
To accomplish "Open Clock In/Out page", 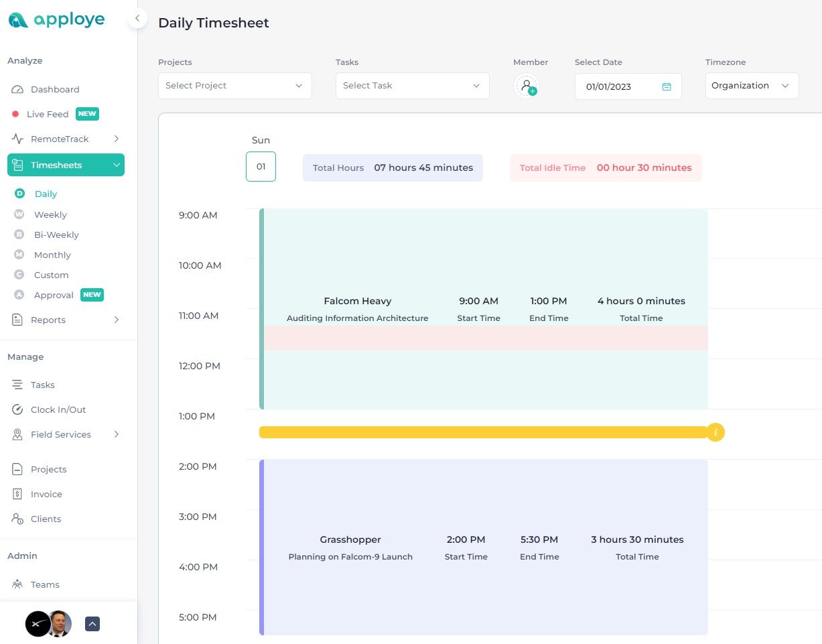I will pos(58,409).
